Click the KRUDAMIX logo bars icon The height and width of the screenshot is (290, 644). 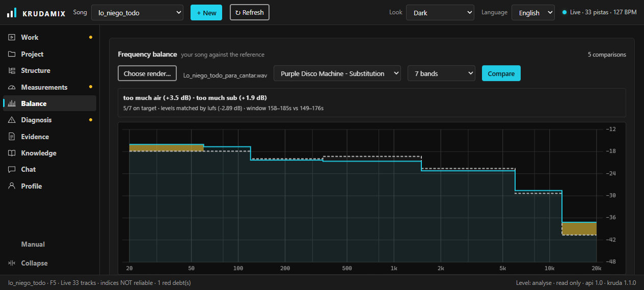(12, 13)
